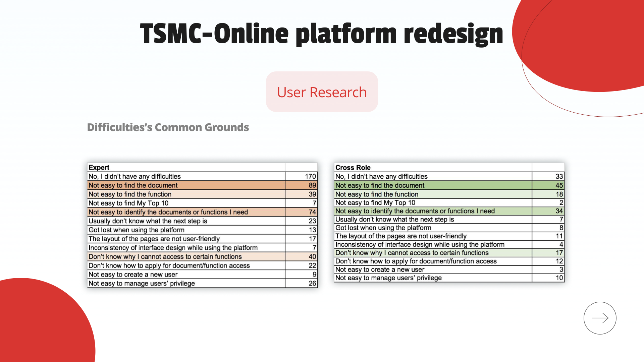Click the value 13 in Expert table
The image size is (644, 362).
point(312,230)
